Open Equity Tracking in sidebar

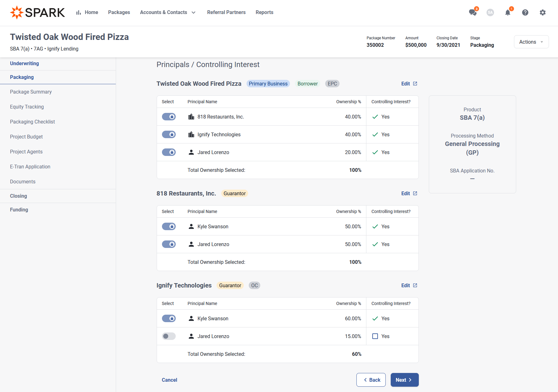pos(27,107)
